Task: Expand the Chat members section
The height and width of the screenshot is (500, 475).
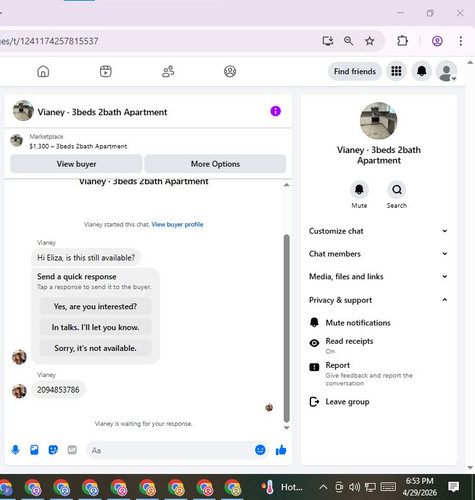Action: coord(378,254)
